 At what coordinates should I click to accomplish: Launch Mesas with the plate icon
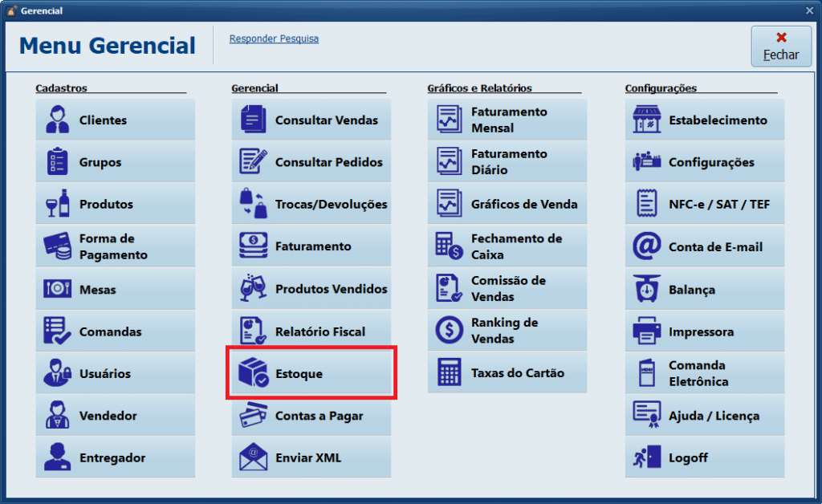pos(57,290)
